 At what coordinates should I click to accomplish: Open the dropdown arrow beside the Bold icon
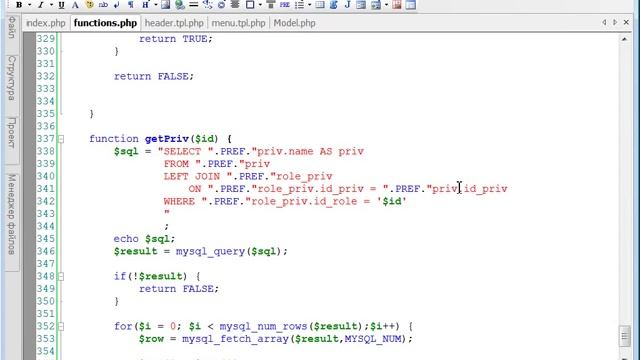click(x=29, y=5)
